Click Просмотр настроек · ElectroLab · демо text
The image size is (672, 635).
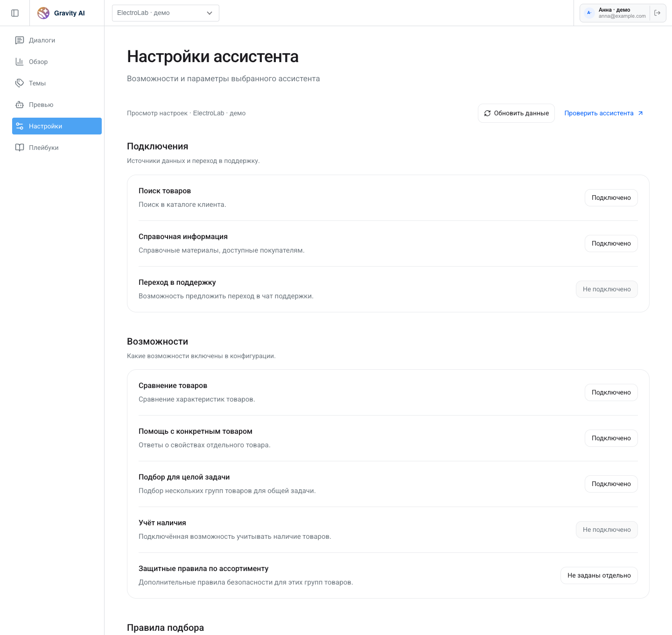tap(186, 113)
